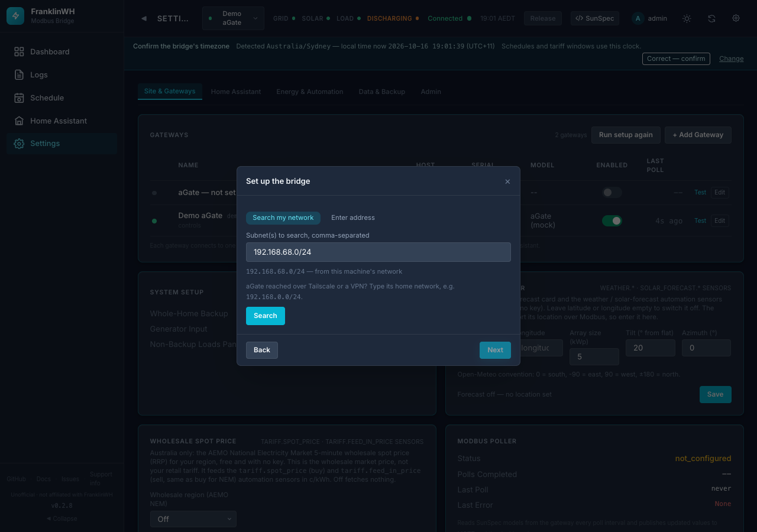Image resolution: width=757 pixels, height=532 pixels.
Task: Go to Schedule in the sidebar
Action: [62, 98]
